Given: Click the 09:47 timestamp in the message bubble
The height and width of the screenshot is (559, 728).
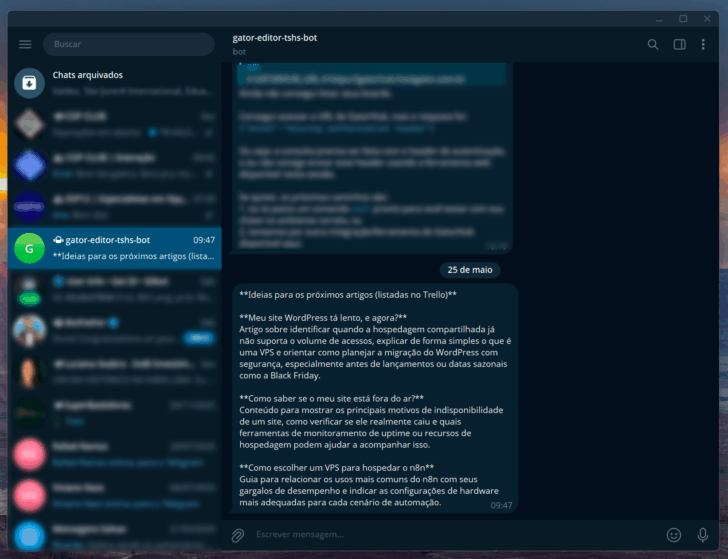Looking at the screenshot, I should click(501, 506).
